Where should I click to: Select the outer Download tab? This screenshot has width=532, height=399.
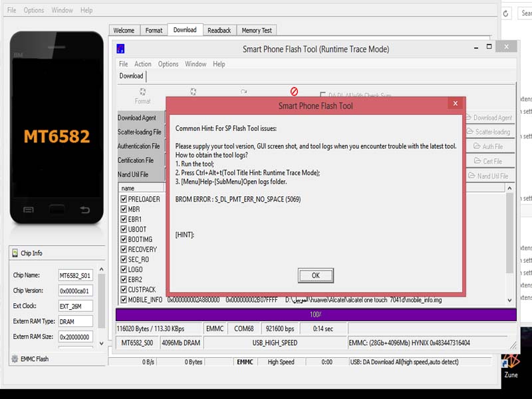[x=185, y=29]
